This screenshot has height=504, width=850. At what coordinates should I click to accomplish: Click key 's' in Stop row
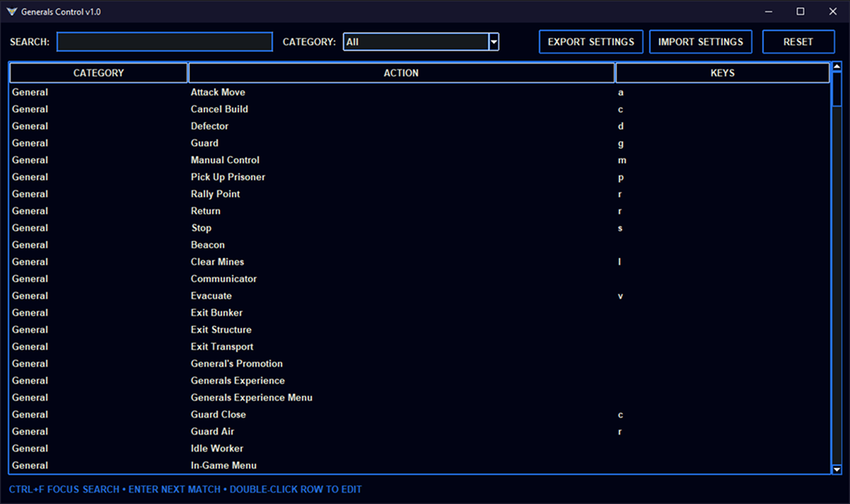point(620,228)
